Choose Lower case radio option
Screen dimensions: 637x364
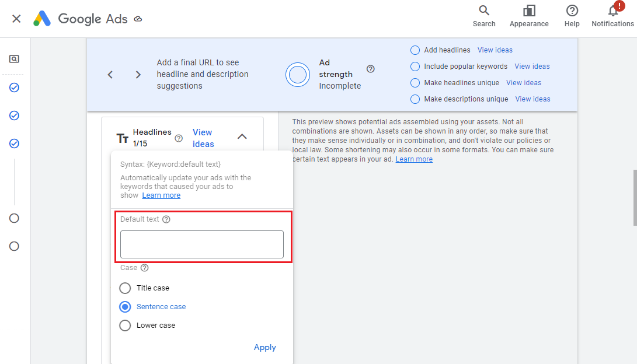click(x=125, y=325)
